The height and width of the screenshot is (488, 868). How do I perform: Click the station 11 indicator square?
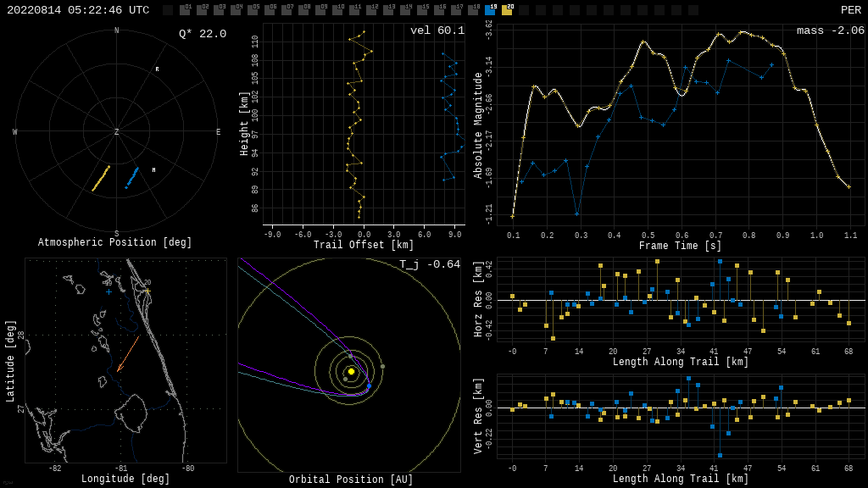coord(354,10)
